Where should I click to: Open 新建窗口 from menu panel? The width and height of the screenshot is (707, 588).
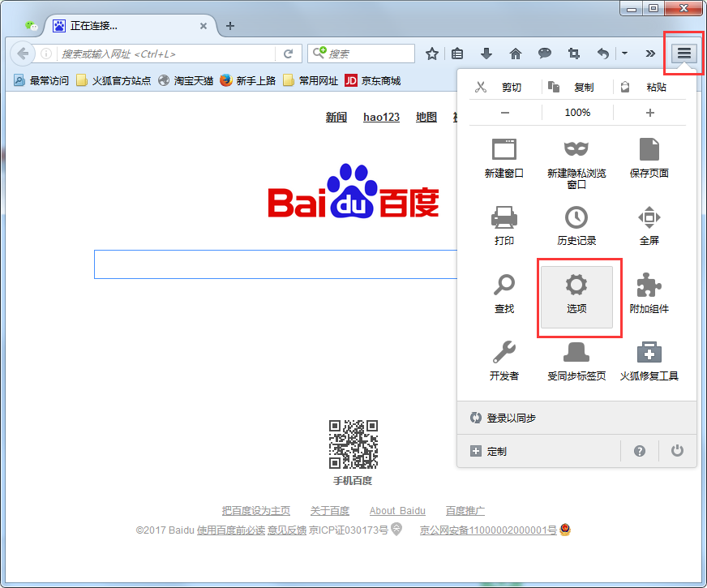(x=504, y=158)
